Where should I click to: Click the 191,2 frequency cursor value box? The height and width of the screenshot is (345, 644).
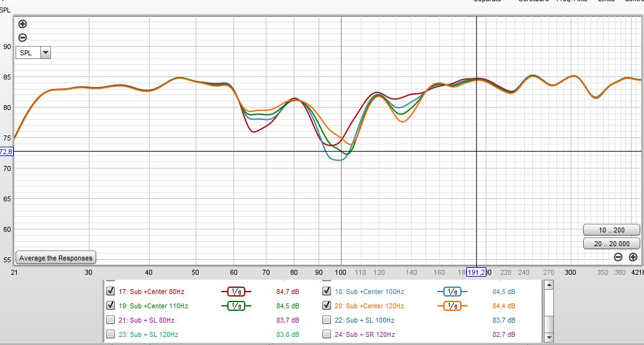pos(476,272)
